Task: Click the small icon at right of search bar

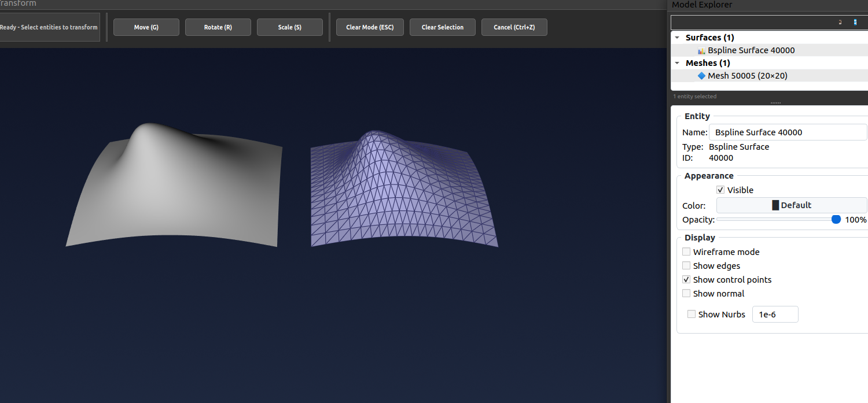Action: coord(855,22)
